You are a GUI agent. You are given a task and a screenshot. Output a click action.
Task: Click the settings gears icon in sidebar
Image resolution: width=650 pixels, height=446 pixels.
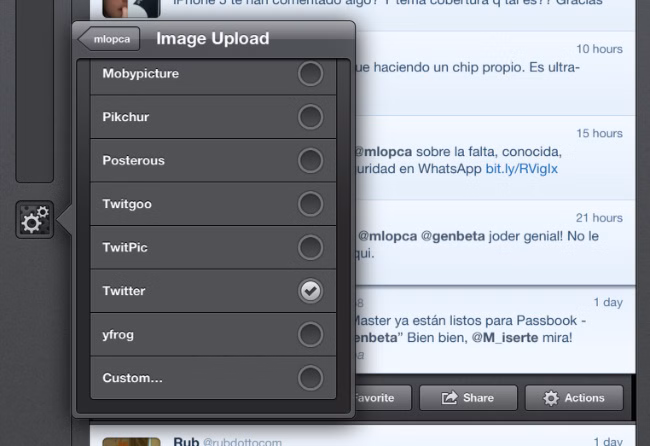[x=35, y=219]
